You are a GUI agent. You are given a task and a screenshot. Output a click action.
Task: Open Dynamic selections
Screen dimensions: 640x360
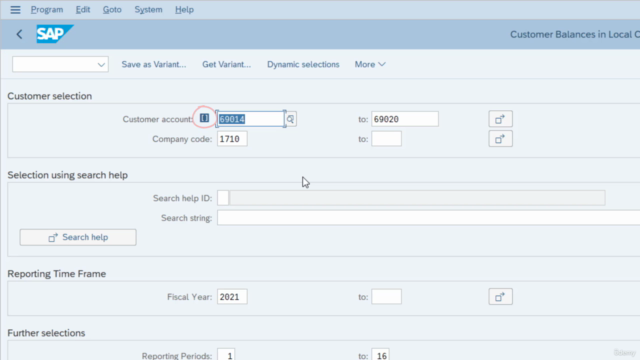(x=303, y=64)
